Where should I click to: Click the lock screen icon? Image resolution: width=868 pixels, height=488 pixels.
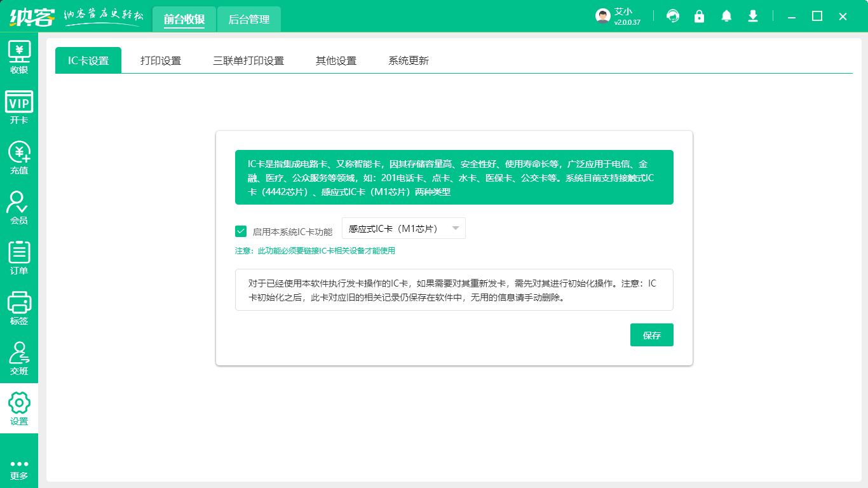point(700,16)
